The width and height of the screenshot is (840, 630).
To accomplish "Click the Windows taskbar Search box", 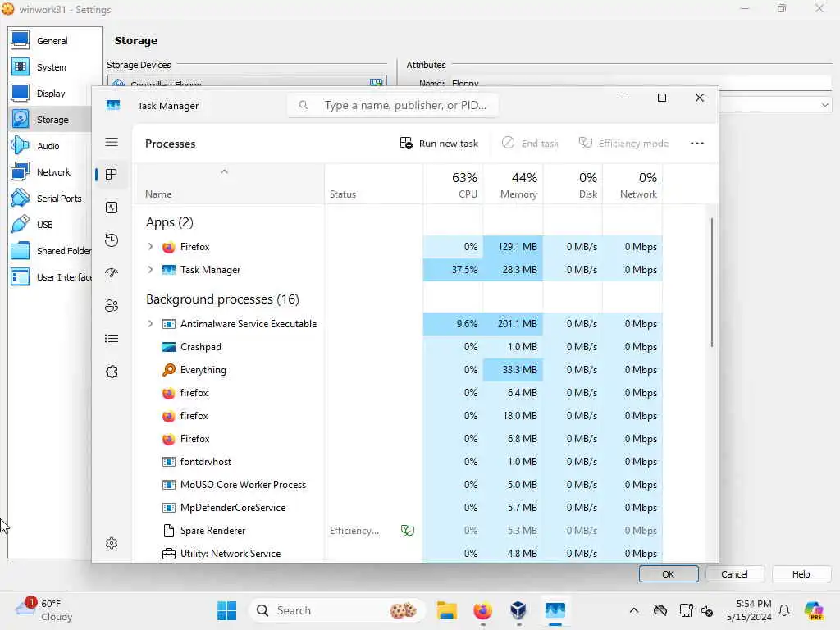I will click(x=336, y=610).
